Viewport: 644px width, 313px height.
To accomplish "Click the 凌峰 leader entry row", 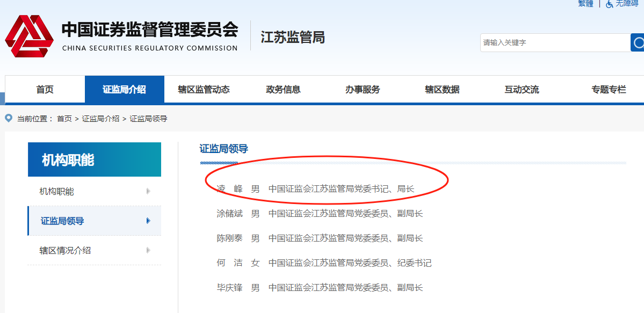I will pyautogui.click(x=315, y=189).
